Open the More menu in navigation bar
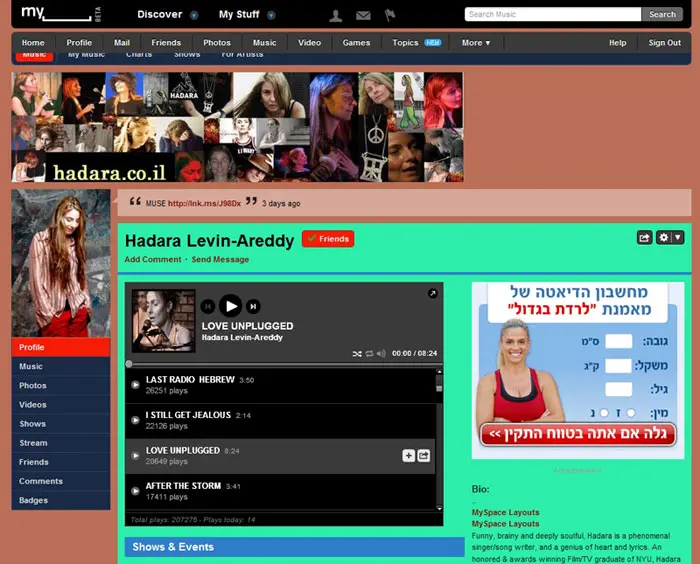Image resolution: width=700 pixels, height=564 pixels. 476,43
